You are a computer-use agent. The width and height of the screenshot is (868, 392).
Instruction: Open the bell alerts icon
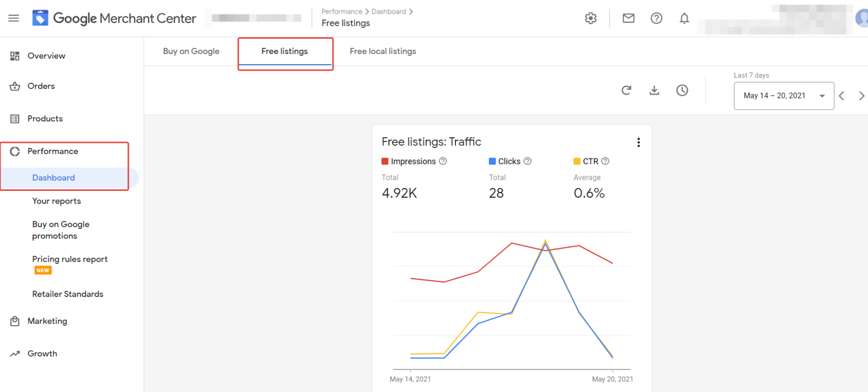point(684,18)
